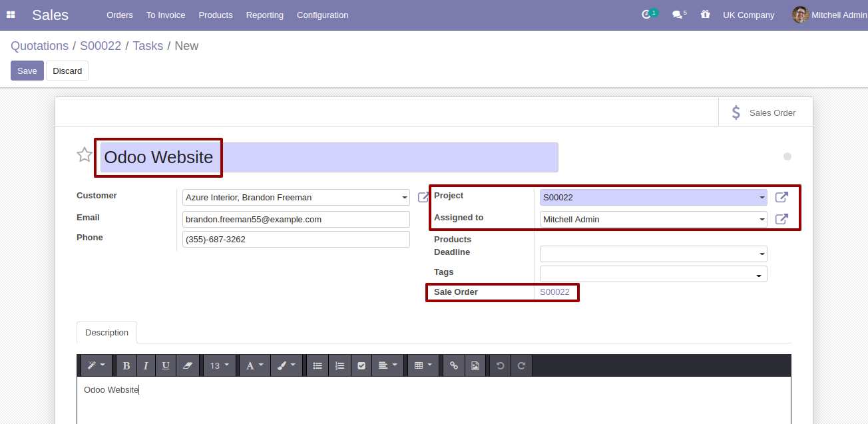Open external link for Assigned to field

click(782, 219)
